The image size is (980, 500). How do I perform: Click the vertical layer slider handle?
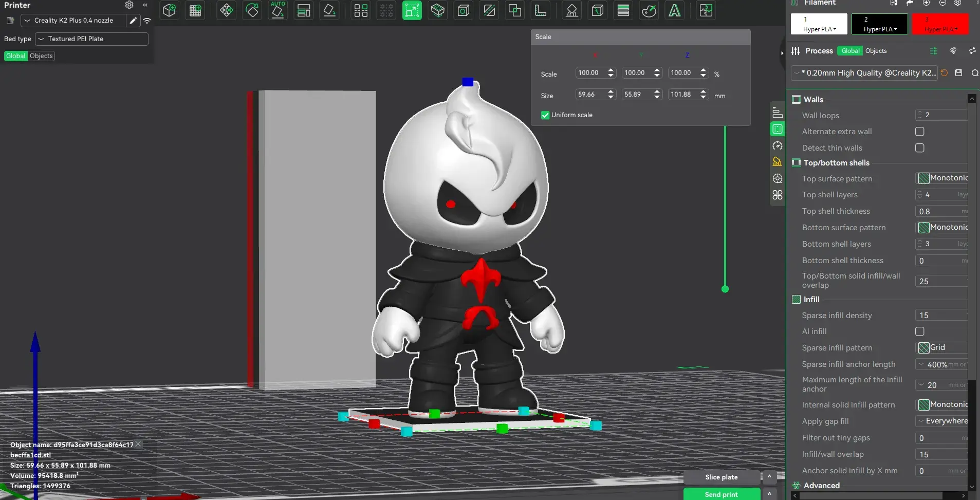pos(725,289)
